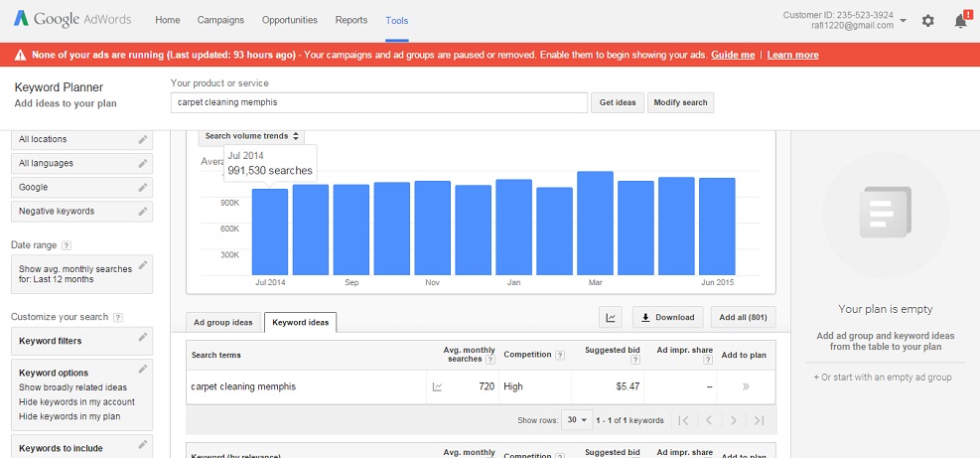Select the tallest Mar chart bar
The image size is (980, 458).
(x=595, y=223)
